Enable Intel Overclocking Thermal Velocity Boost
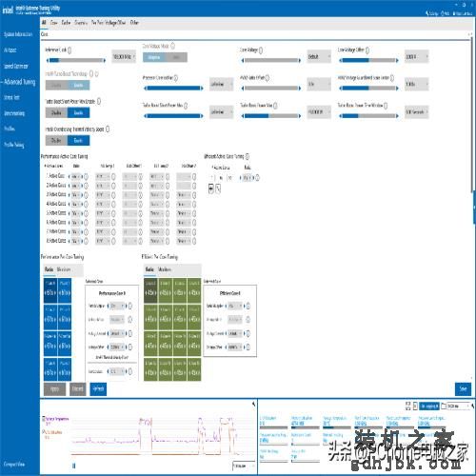The image size is (476, 476). click(78, 140)
